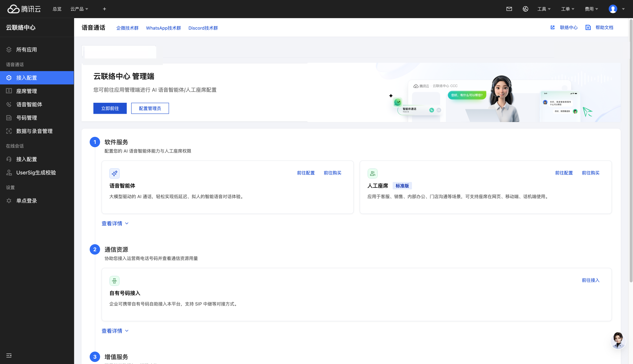This screenshot has width=633, height=364.
Task: Open the 联络中心 link
Action: [x=569, y=28]
